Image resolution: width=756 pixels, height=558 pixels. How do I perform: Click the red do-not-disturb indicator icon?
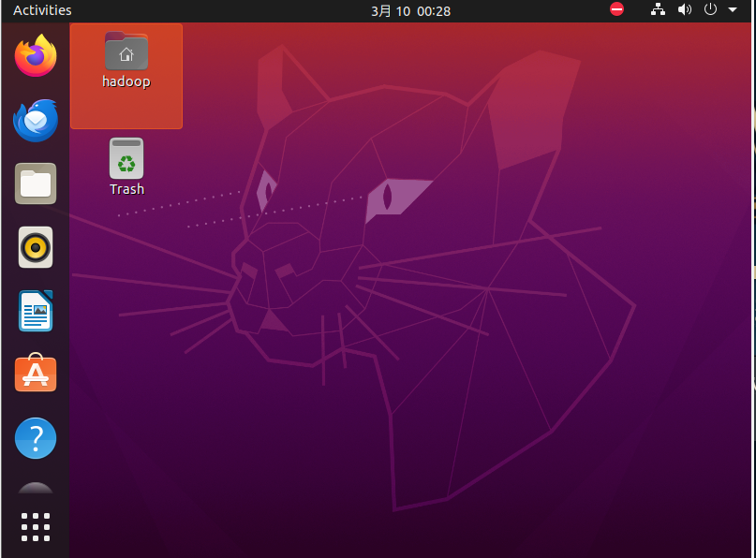[x=616, y=9]
